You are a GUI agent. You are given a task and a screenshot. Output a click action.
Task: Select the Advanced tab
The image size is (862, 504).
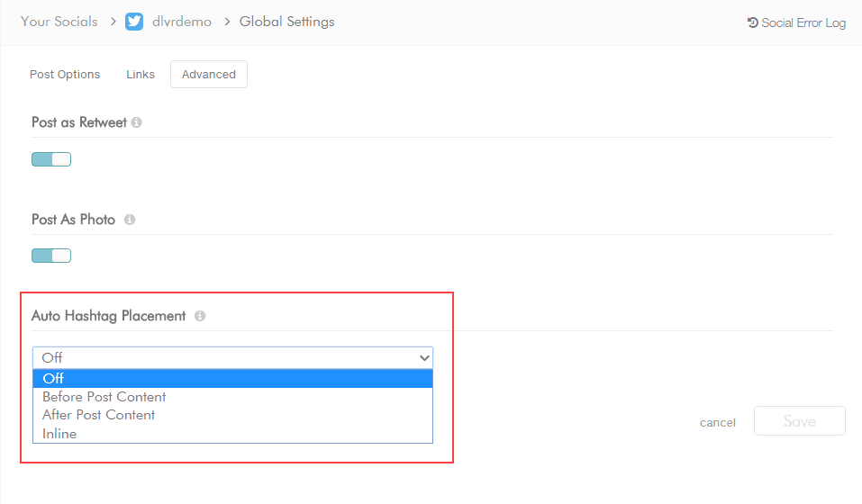pos(209,75)
